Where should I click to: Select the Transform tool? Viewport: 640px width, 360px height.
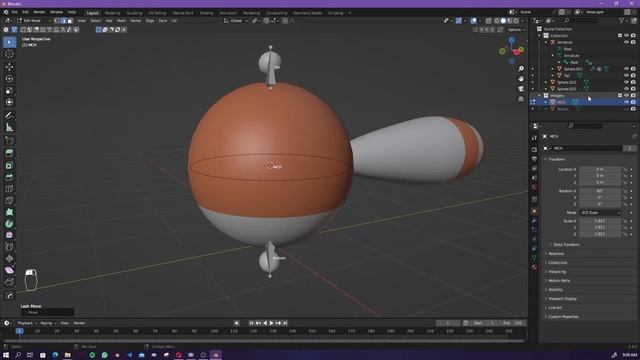coord(9,102)
